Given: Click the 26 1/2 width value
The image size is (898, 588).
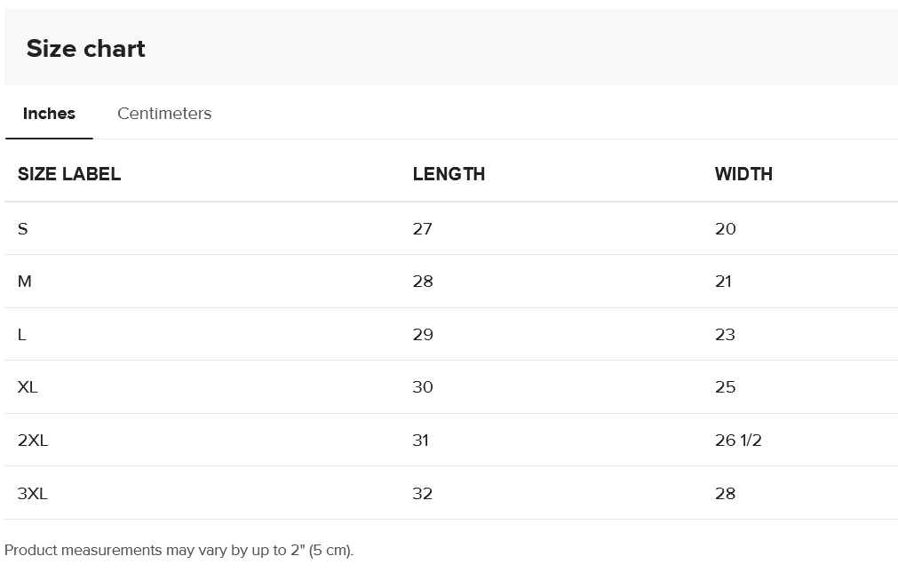Looking at the screenshot, I should pyautogui.click(x=738, y=441).
